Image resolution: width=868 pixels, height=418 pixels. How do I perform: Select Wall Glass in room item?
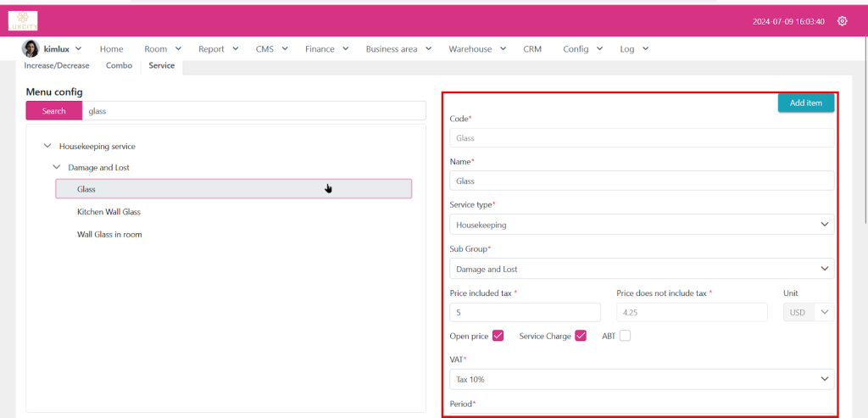point(109,234)
